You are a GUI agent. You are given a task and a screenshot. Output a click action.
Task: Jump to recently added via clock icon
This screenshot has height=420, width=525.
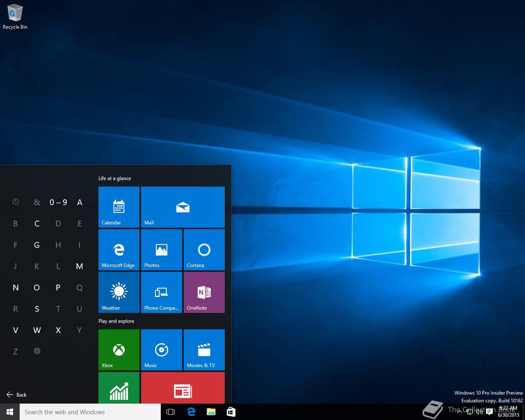coord(16,202)
